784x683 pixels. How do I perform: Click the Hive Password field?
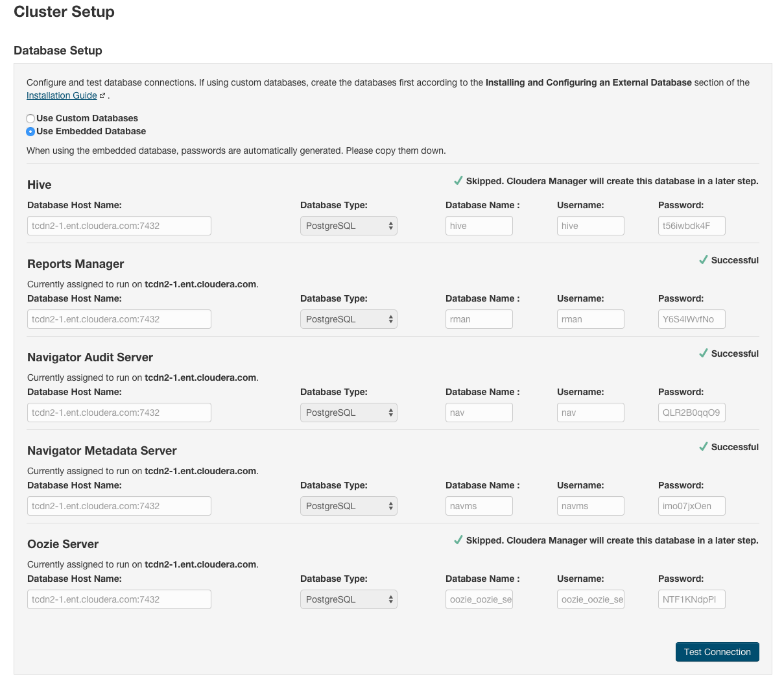691,226
